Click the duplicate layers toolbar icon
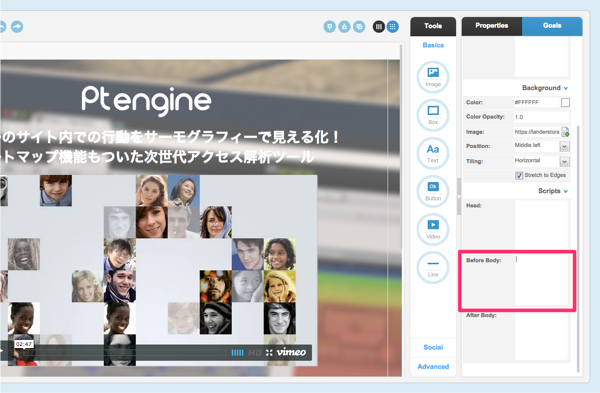 pyautogui.click(x=359, y=27)
